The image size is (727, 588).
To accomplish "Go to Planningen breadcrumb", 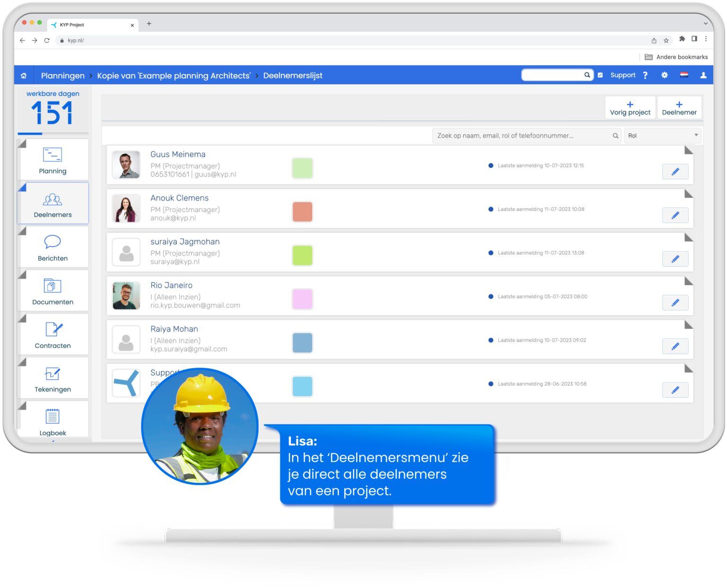I will tap(62, 76).
